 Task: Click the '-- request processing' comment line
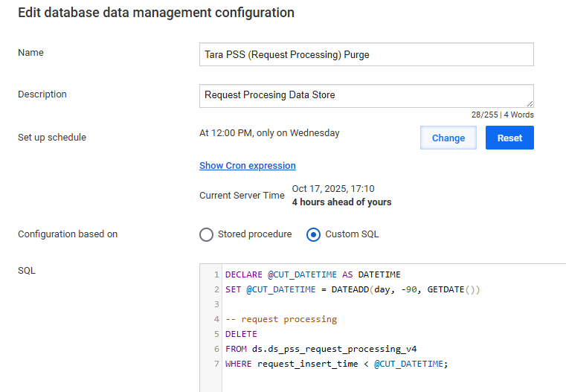(x=281, y=319)
